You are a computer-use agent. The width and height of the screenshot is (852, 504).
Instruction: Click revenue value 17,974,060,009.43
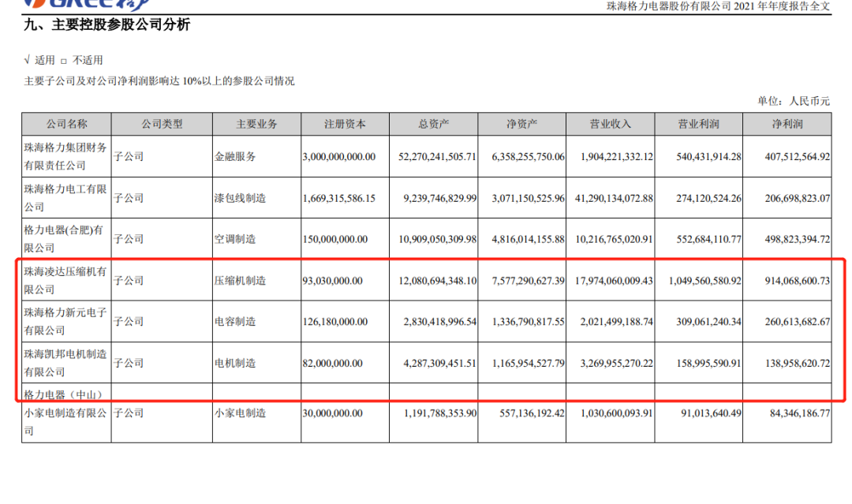[614, 281]
